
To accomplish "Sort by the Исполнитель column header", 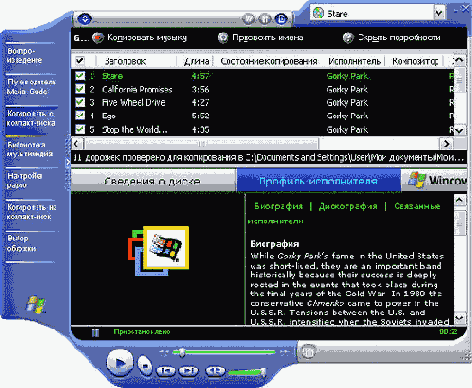I will 355,61.
